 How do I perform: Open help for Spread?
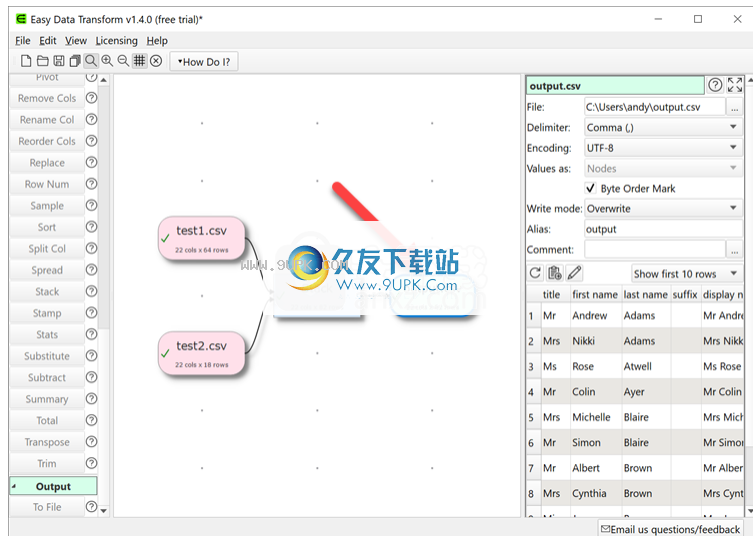91,269
